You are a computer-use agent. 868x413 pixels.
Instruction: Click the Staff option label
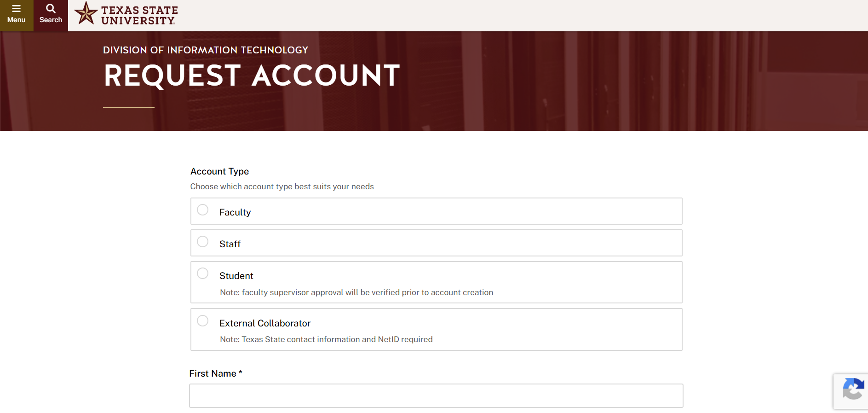coord(230,244)
